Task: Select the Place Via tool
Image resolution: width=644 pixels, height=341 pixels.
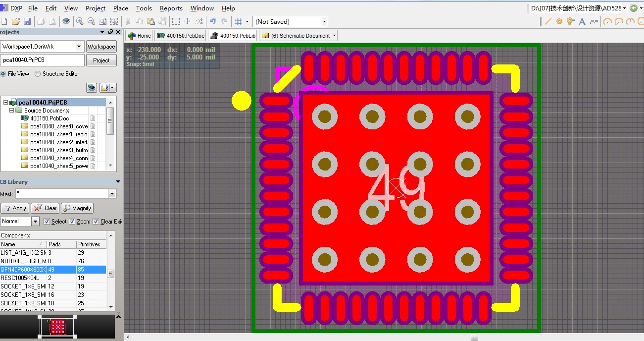Action: (x=570, y=21)
